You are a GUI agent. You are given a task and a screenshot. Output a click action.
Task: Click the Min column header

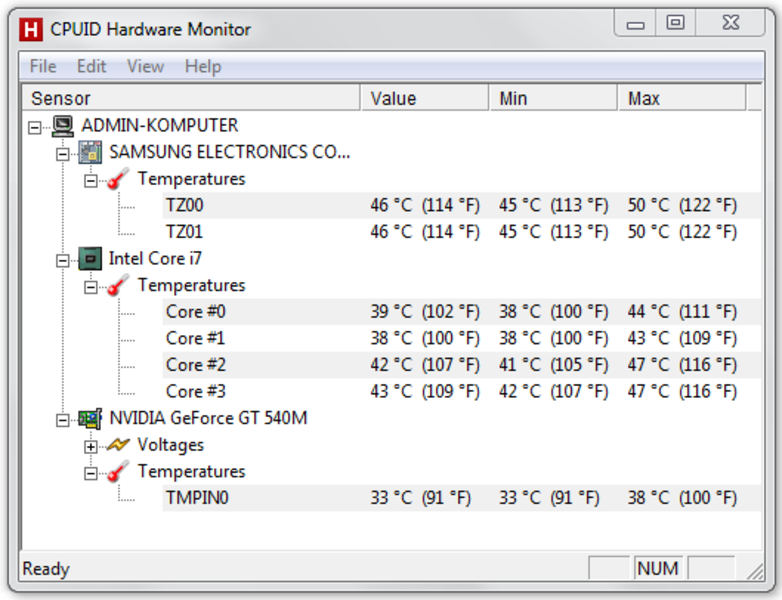pos(553,98)
